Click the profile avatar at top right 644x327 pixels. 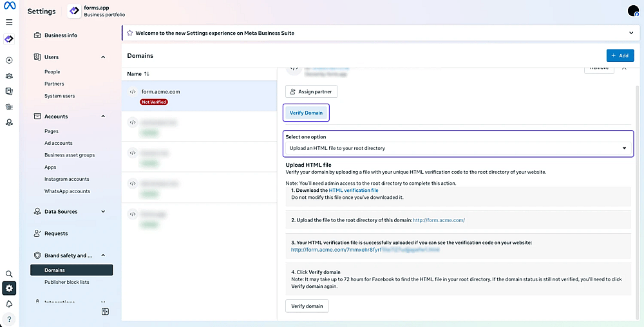point(633,11)
